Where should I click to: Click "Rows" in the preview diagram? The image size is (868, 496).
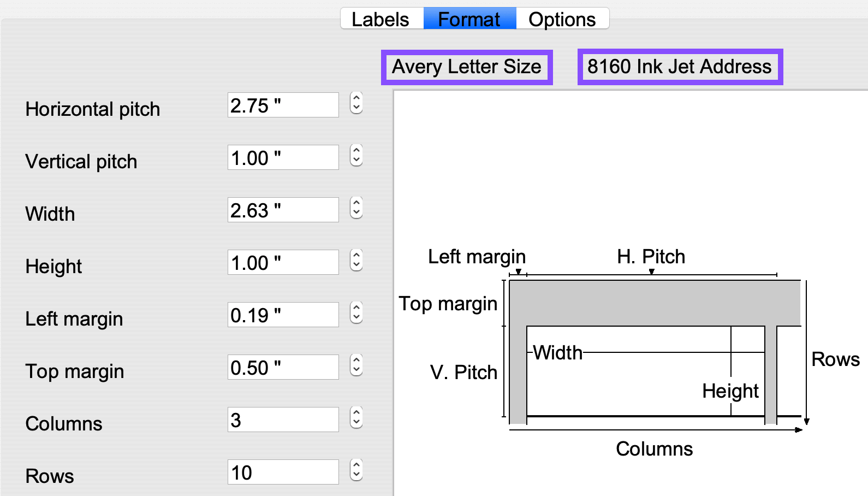(836, 359)
